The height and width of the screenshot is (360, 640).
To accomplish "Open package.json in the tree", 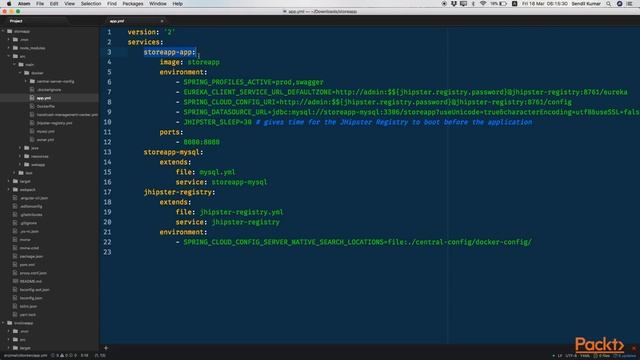I will tap(31, 256).
